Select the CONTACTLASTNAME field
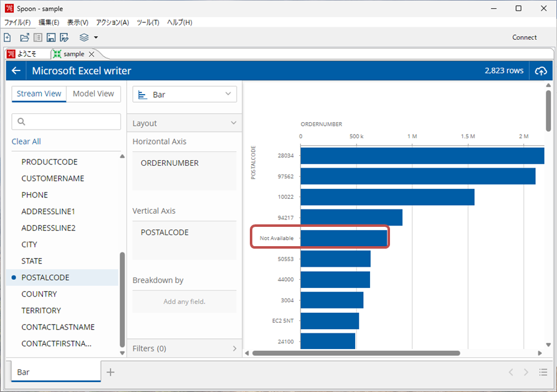This screenshot has width=557, height=392. point(58,327)
